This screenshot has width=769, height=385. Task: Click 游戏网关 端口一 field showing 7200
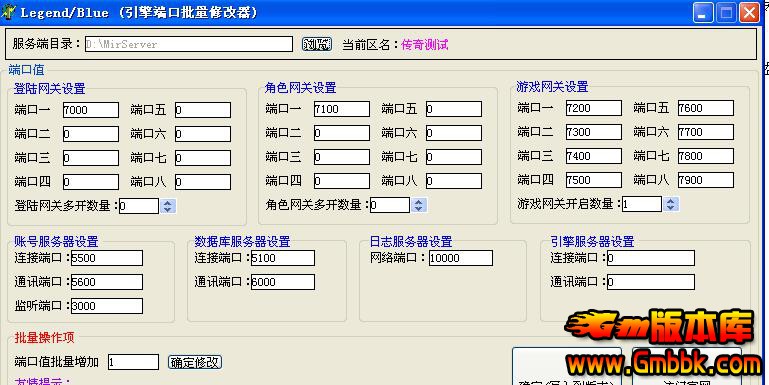pos(593,108)
